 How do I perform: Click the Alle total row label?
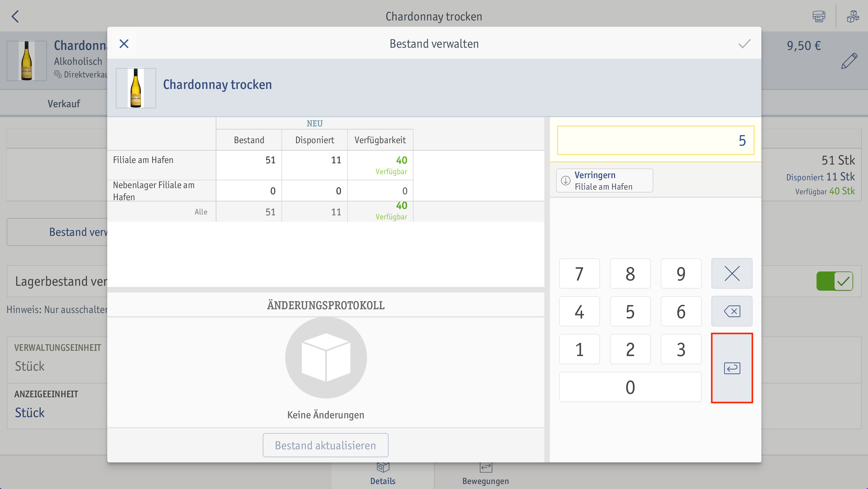201,212
